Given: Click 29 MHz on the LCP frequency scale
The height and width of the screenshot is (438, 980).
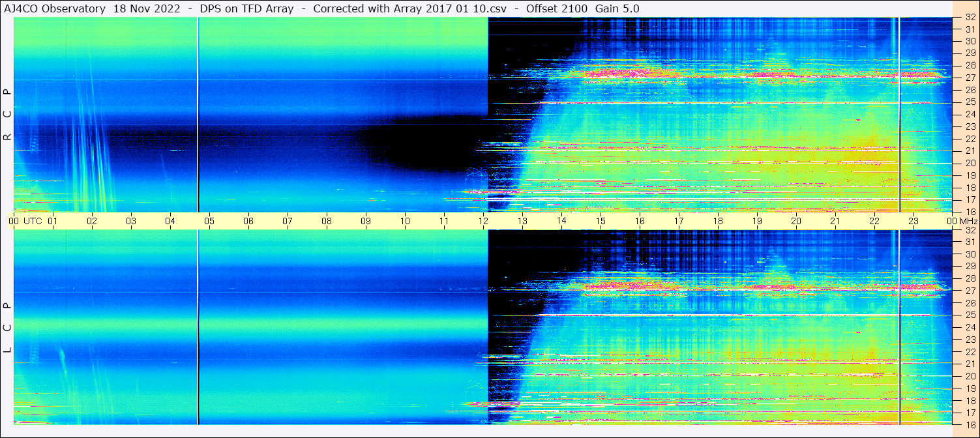Looking at the screenshot, I should tap(970, 267).
